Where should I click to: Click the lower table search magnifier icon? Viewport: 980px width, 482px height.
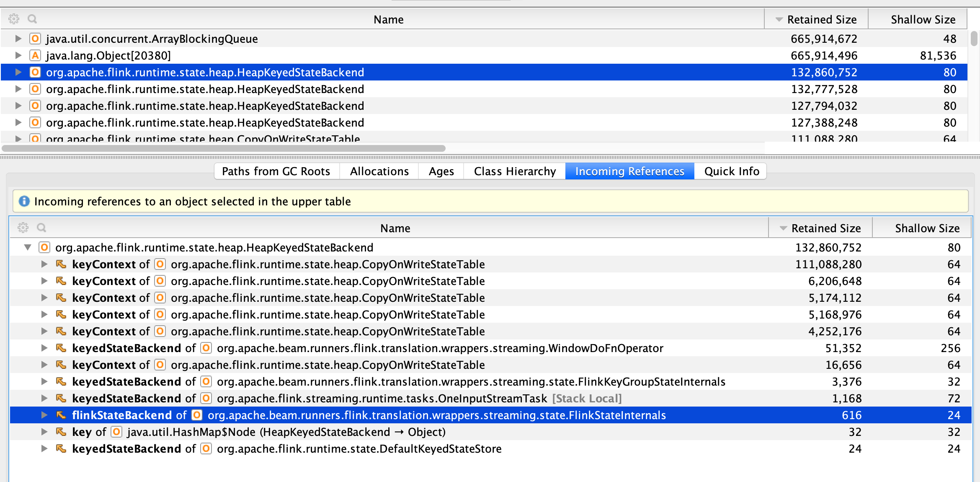(41, 228)
